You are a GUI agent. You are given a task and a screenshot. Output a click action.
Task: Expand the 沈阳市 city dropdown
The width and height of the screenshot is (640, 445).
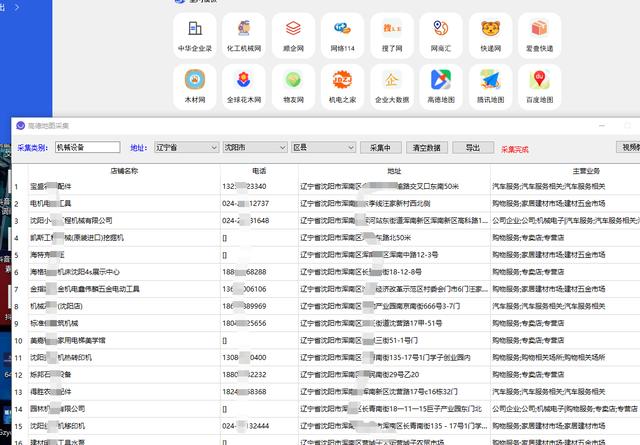255,147
